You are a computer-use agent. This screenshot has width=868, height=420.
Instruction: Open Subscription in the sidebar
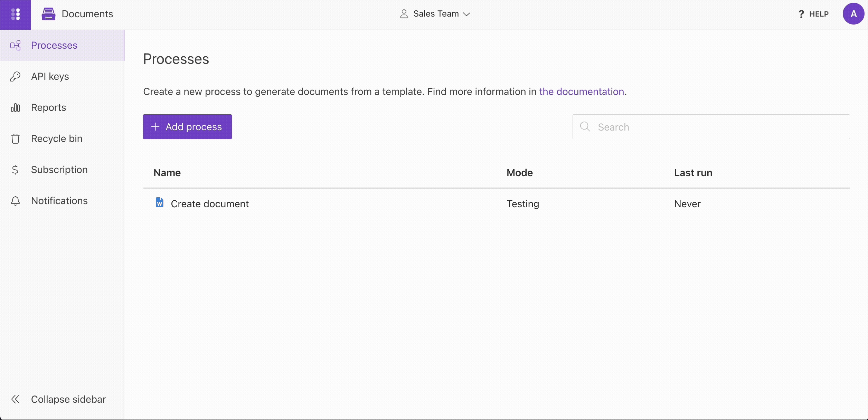pos(62,170)
